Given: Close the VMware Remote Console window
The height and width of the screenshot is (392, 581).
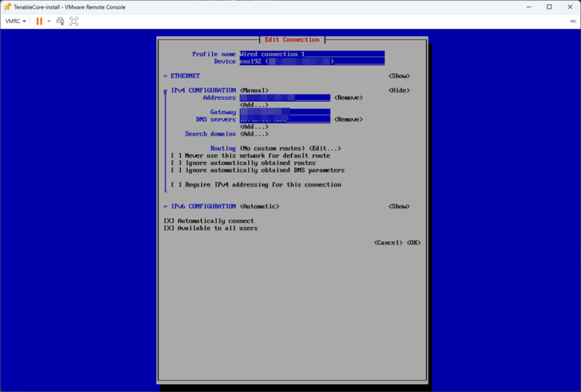Looking at the screenshot, I should coord(570,7).
